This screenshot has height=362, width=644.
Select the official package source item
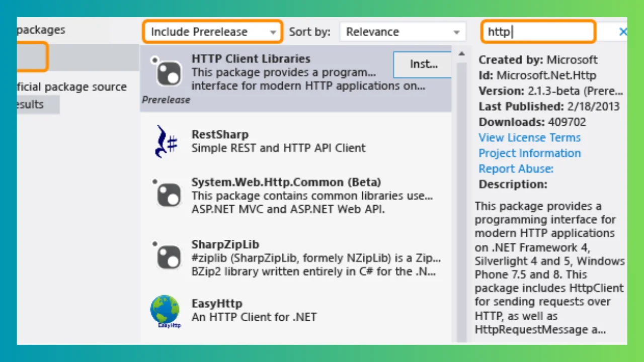point(71,86)
